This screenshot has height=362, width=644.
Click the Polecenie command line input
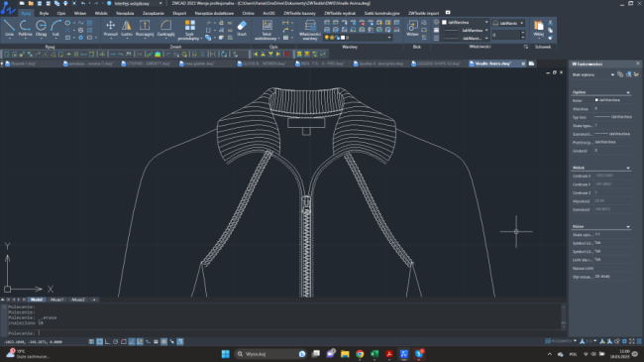point(283,333)
